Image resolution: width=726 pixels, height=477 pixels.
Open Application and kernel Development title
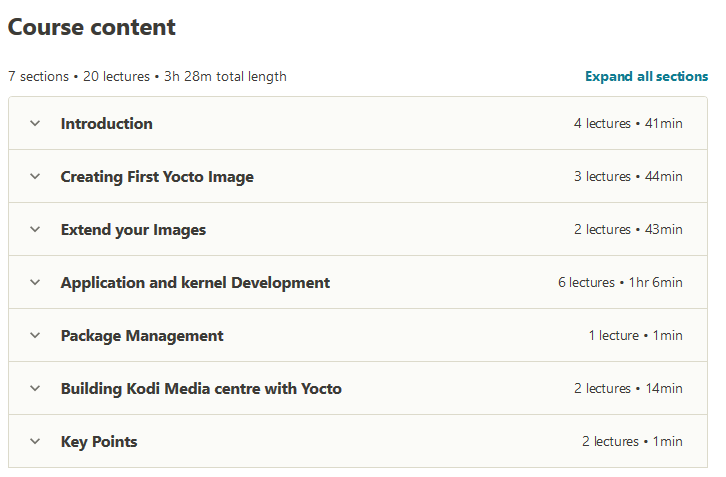coord(195,282)
